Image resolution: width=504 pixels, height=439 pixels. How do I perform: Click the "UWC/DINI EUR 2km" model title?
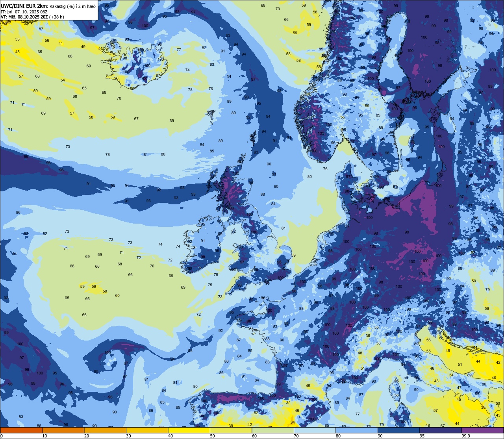click(24, 6)
